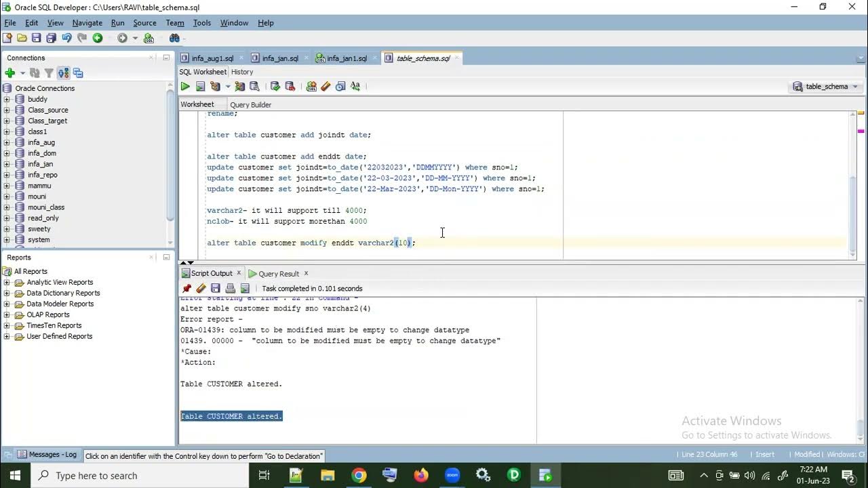Click the binoculars Find DB Object icon
Image resolution: width=868 pixels, height=488 pixels.
click(x=174, y=38)
